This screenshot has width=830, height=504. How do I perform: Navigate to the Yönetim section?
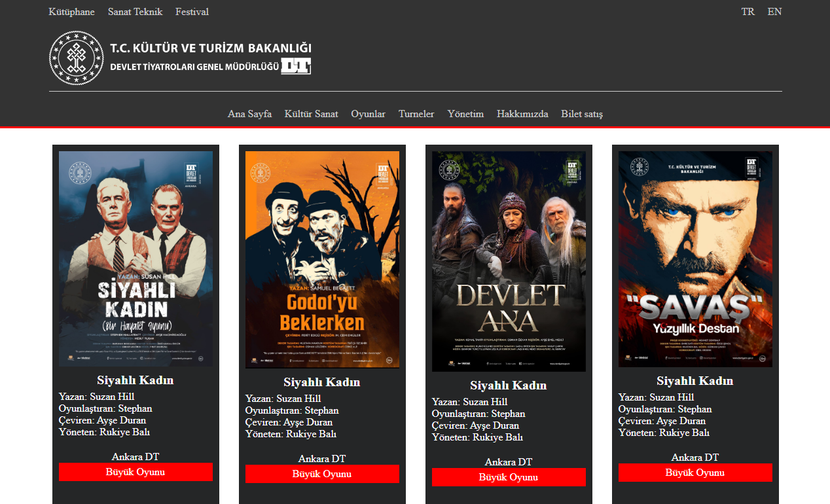(465, 114)
